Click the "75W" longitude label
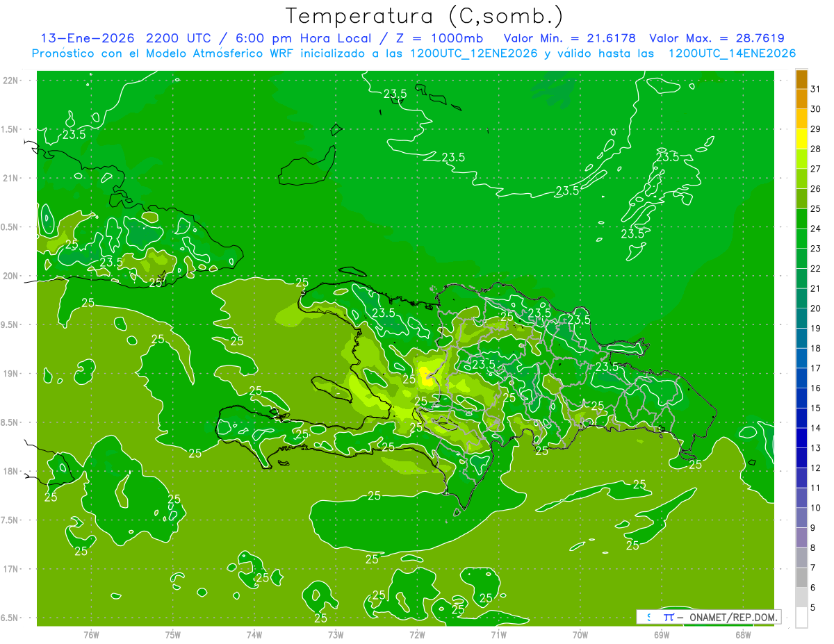The width and height of the screenshot is (834, 644). (173, 634)
